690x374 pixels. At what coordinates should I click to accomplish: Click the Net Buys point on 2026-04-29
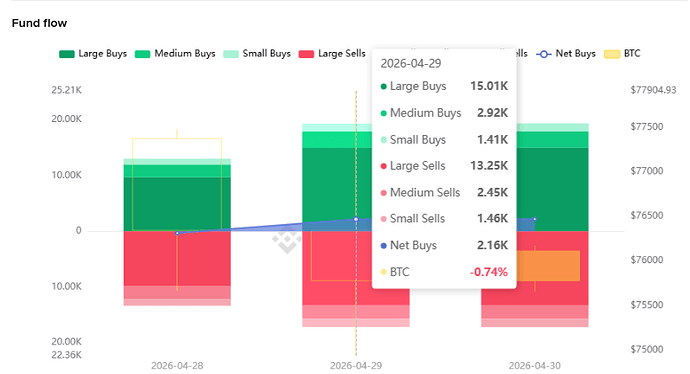pyautogui.click(x=356, y=219)
